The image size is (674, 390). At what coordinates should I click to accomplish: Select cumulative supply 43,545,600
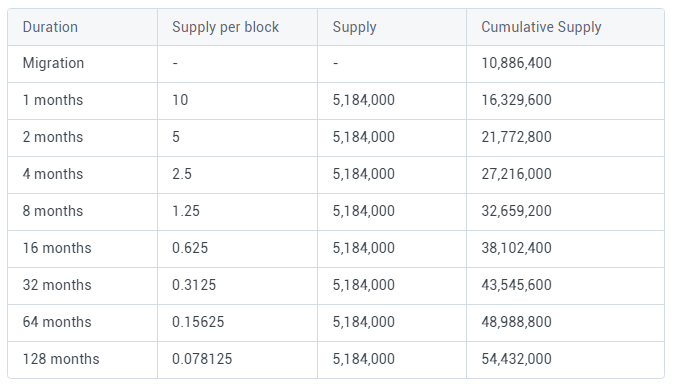pyautogui.click(x=516, y=285)
